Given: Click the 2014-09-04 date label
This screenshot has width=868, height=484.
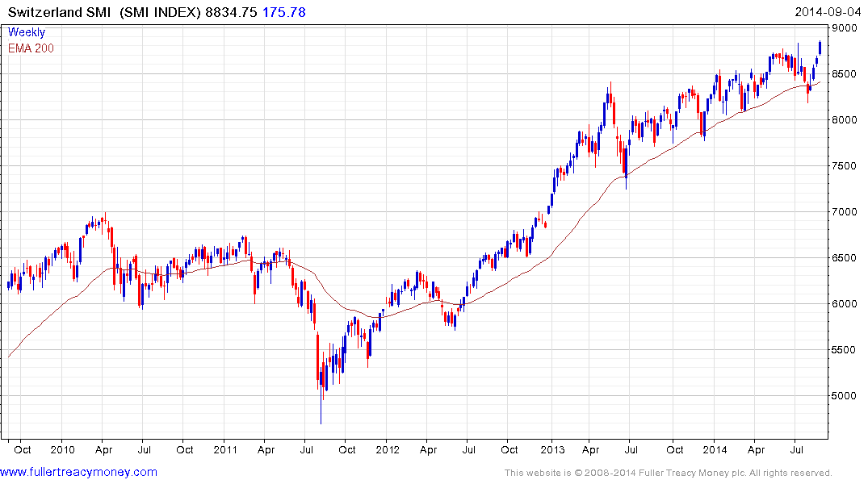Looking at the screenshot, I should (x=828, y=12).
